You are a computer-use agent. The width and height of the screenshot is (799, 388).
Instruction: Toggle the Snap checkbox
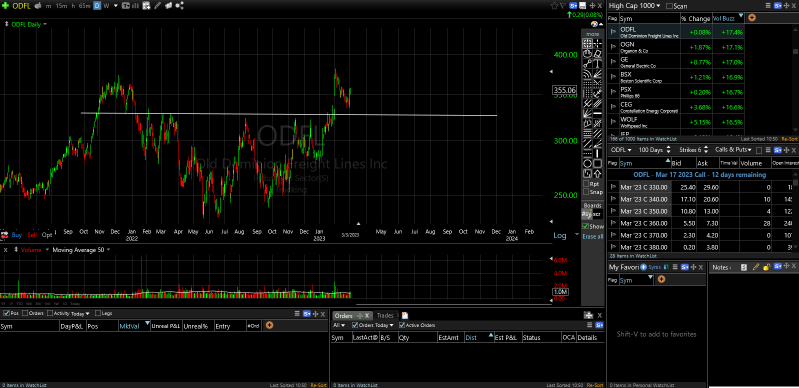pyautogui.click(x=586, y=192)
